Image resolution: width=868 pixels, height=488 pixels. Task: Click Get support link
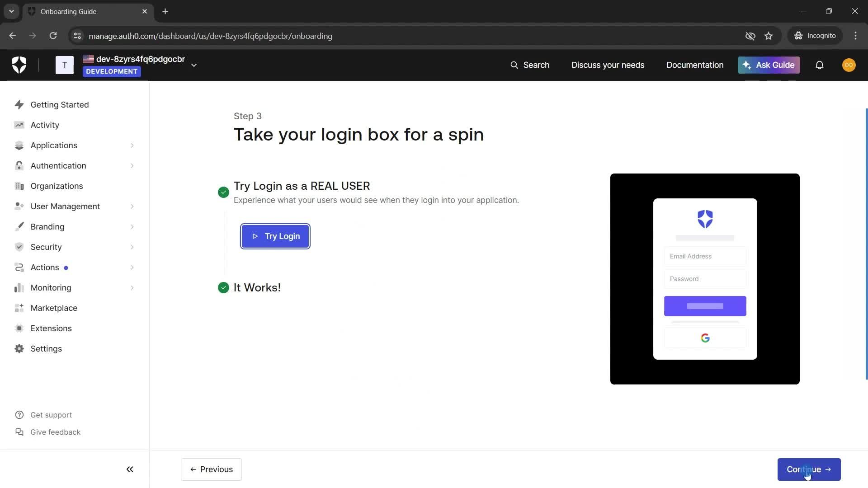click(x=51, y=415)
